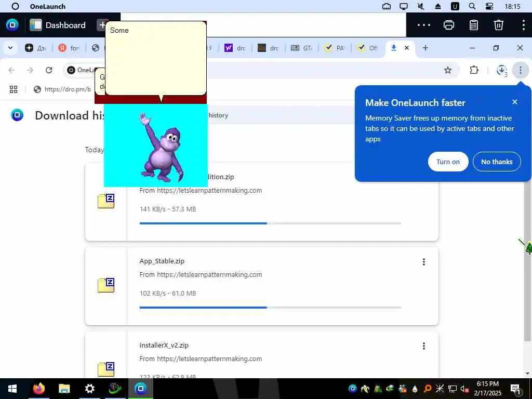Click the top bar control center toggle icon

pyautogui.click(x=489, y=6)
